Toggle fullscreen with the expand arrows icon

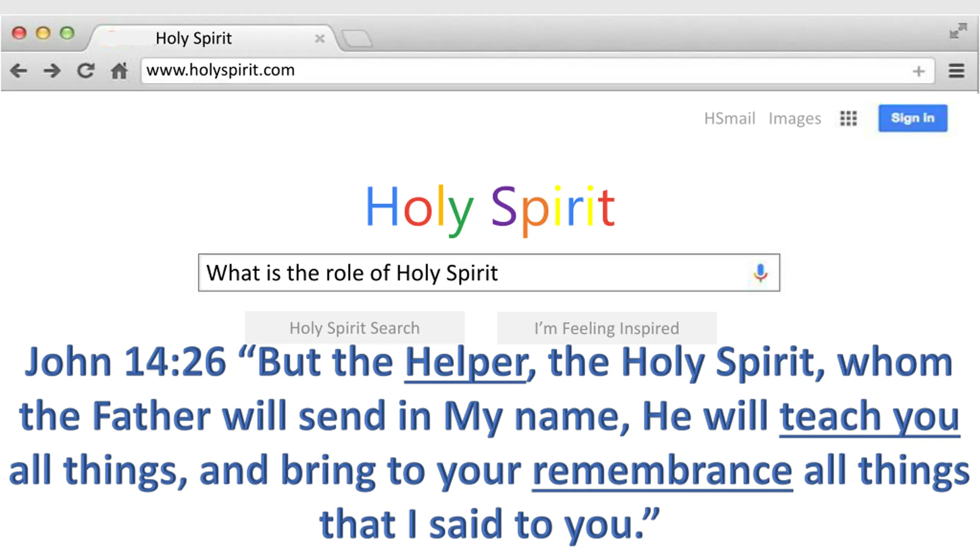pyautogui.click(x=958, y=31)
